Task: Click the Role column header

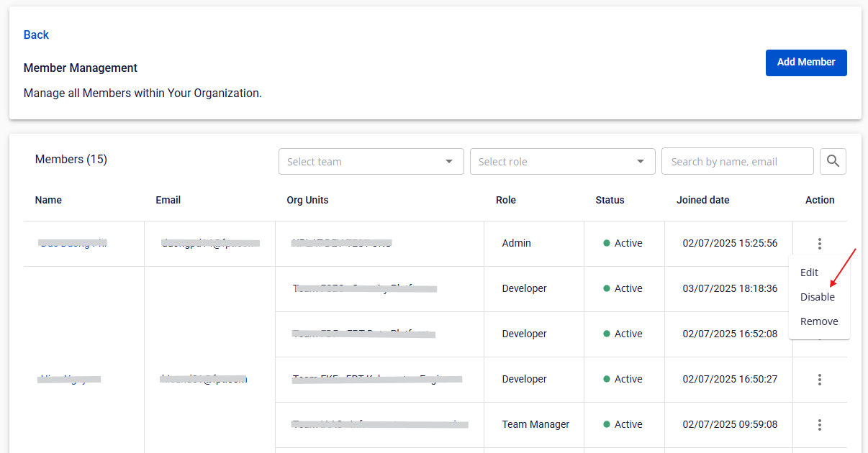Action: (506, 200)
